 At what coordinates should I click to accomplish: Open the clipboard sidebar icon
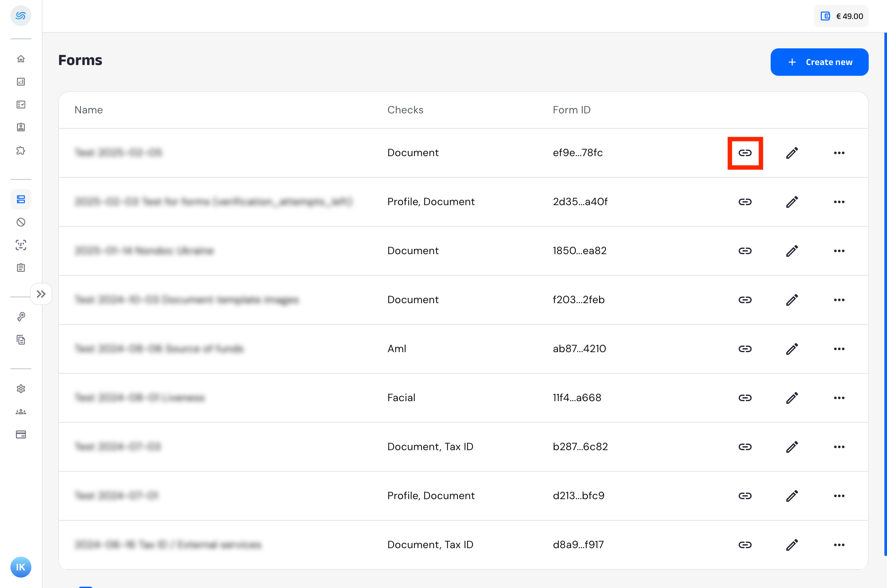pyautogui.click(x=21, y=268)
